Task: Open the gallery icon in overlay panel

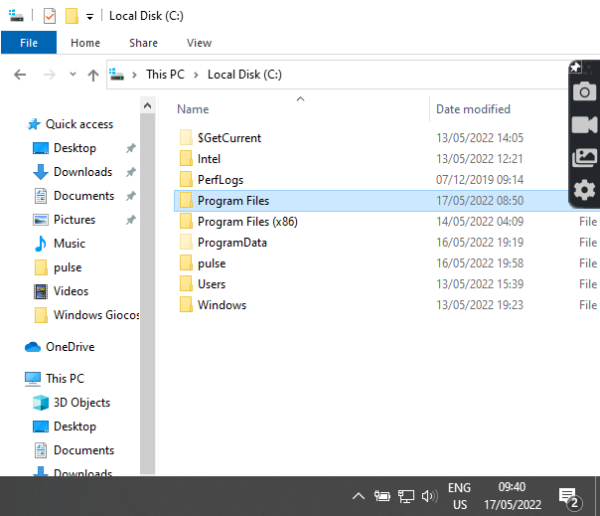Action: [x=584, y=157]
